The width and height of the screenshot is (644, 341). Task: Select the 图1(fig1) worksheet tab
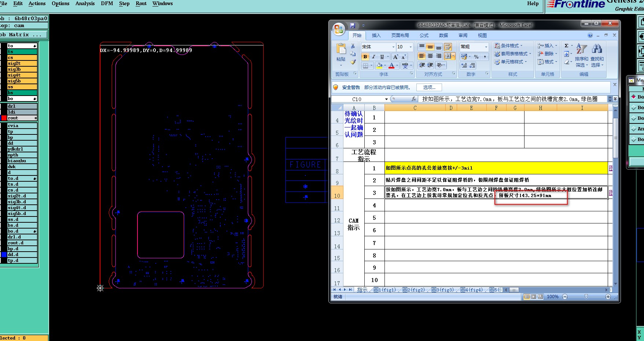pyautogui.click(x=385, y=290)
